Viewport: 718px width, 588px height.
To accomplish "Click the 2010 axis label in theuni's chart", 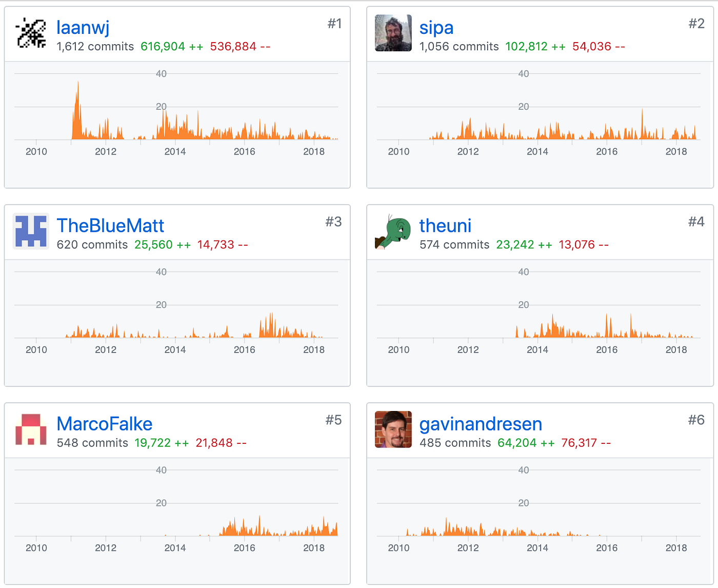I will tap(398, 349).
